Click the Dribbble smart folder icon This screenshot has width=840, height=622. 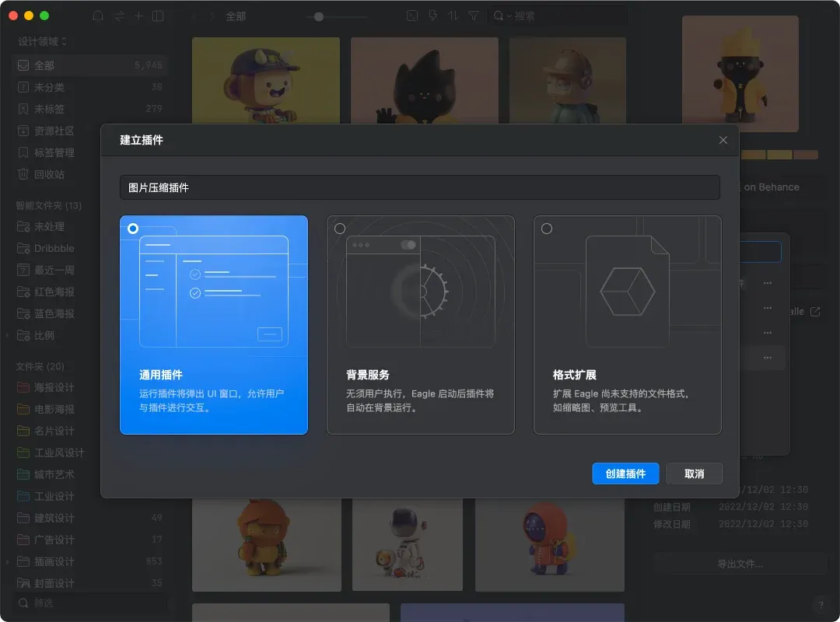coord(23,248)
